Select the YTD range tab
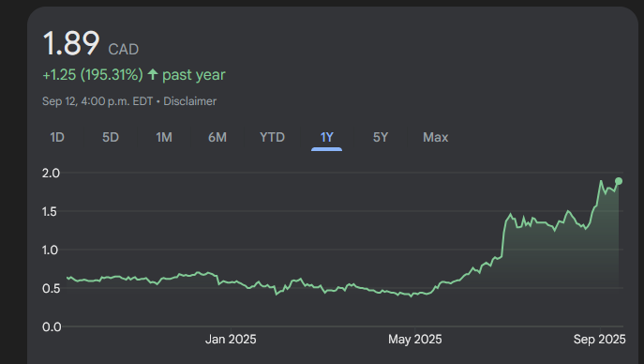644x364 pixels. (x=272, y=137)
